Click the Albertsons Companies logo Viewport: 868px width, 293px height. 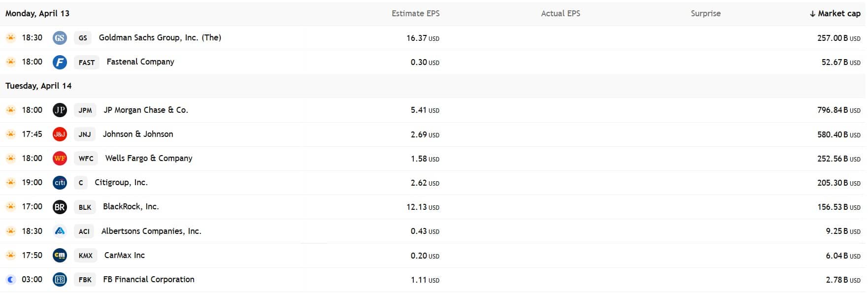(60, 231)
